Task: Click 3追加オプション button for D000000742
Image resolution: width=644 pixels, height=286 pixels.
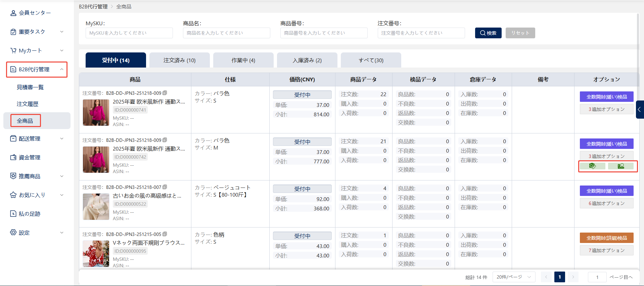Action: pos(607,156)
